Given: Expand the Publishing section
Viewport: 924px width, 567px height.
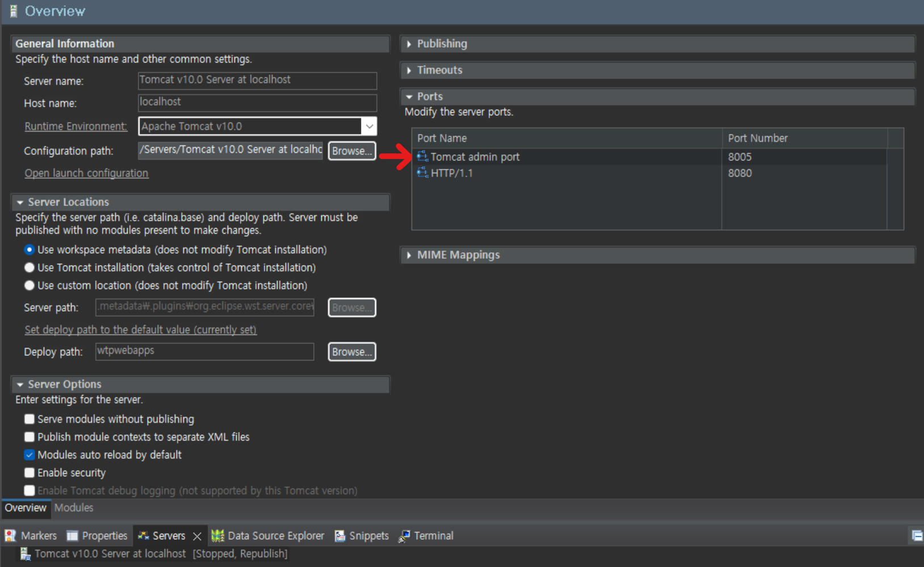Looking at the screenshot, I should [x=409, y=44].
